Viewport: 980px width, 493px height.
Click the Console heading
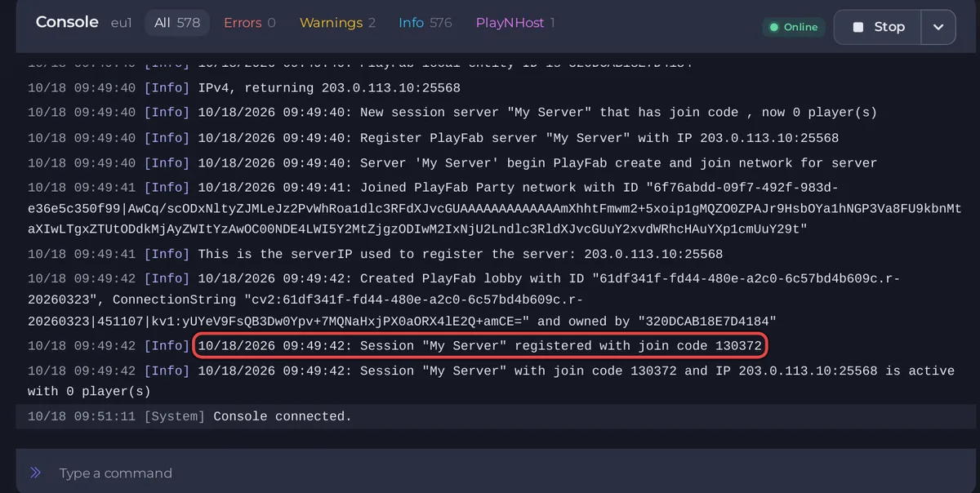[x=67, y=22]
